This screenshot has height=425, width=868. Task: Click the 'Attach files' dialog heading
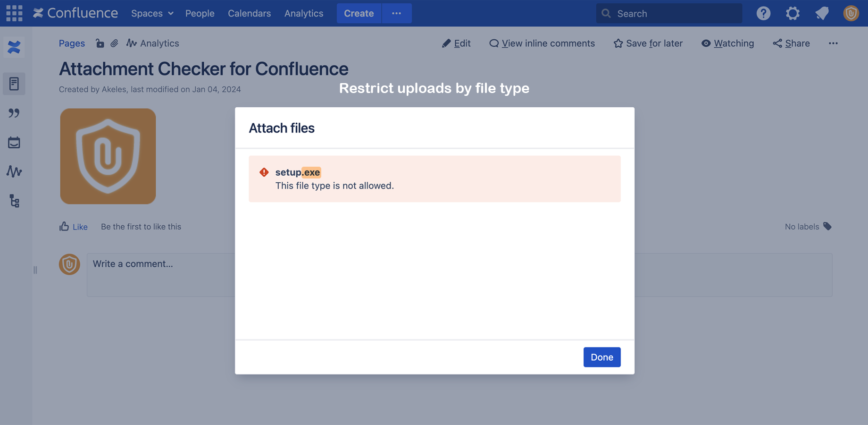point(282,128)
